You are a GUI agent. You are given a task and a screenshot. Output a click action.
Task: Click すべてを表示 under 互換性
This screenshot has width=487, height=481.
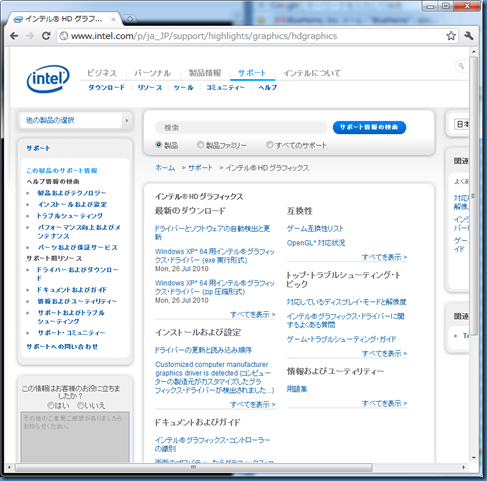[x=385, y=257]
